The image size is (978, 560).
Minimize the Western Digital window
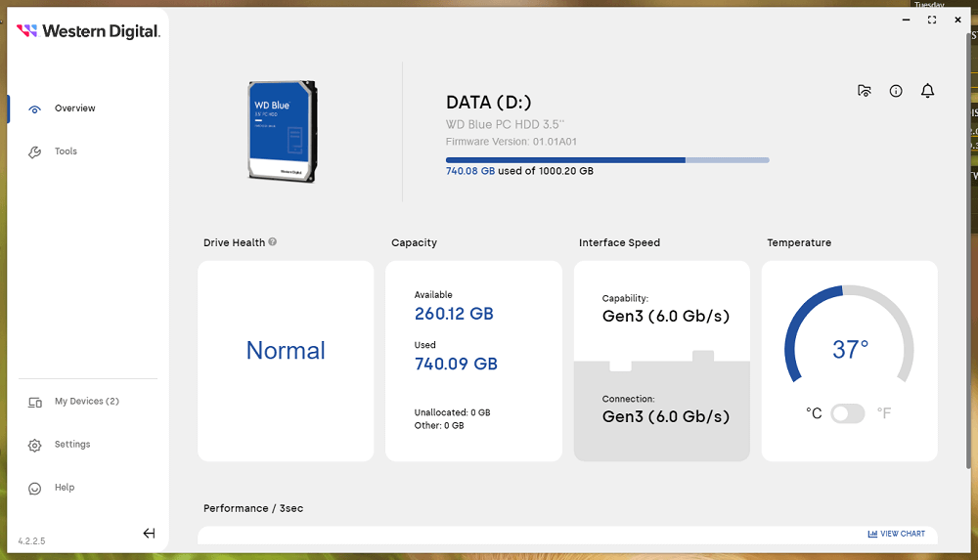click(x=906, y=20)
